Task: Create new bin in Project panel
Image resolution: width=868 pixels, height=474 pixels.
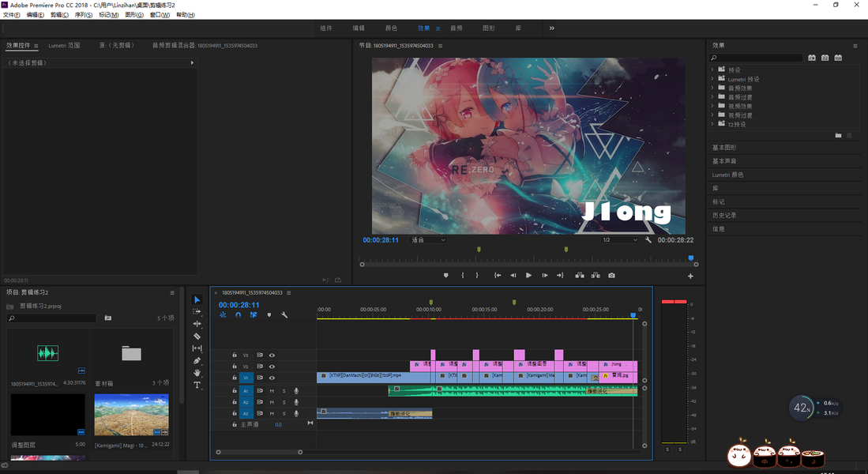Action: 108,318
